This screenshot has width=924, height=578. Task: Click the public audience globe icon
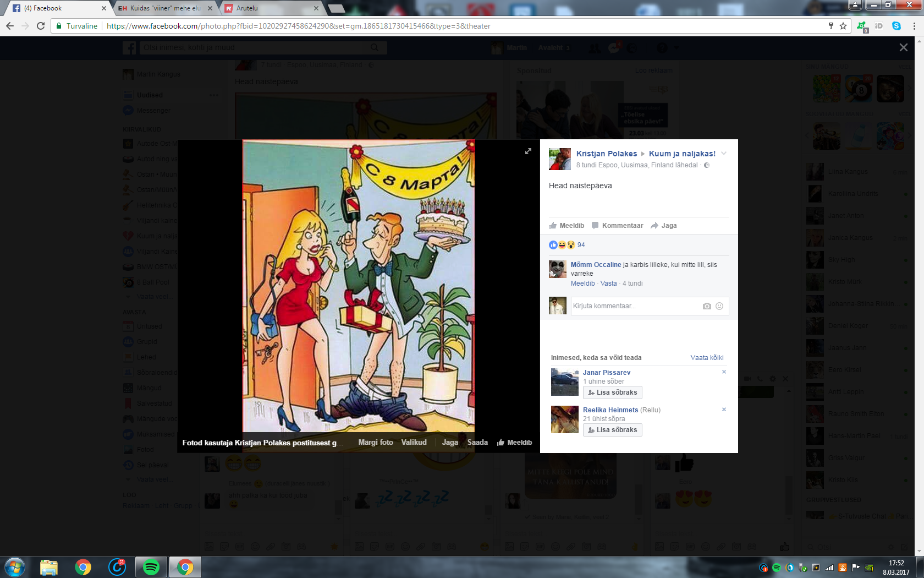(x=707, y=165)
